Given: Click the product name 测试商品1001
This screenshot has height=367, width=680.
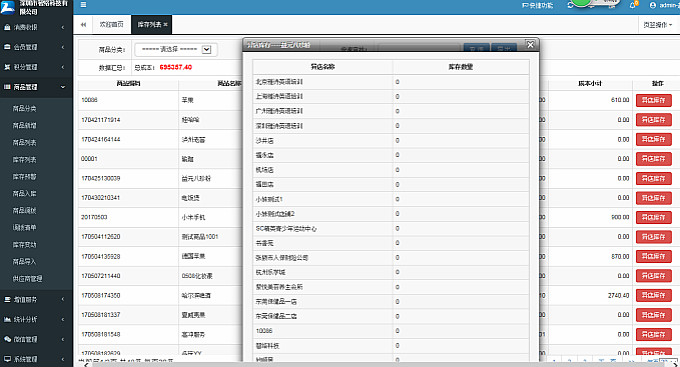Looking at the screenshot, I should (200, 237).
